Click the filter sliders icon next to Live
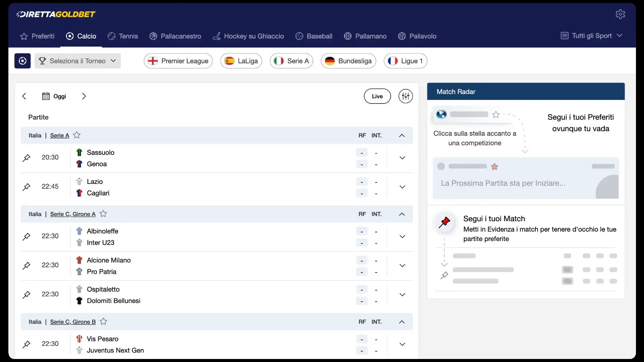Viewport: 644px width, 362px height. point(406,96)
